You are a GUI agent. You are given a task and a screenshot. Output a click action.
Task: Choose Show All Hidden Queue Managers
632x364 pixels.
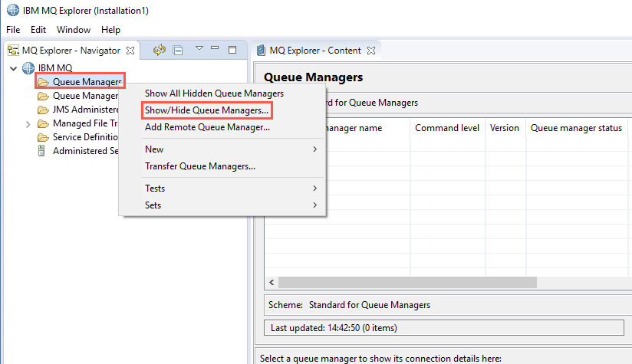pyautogui.click(x=222, y=93)
